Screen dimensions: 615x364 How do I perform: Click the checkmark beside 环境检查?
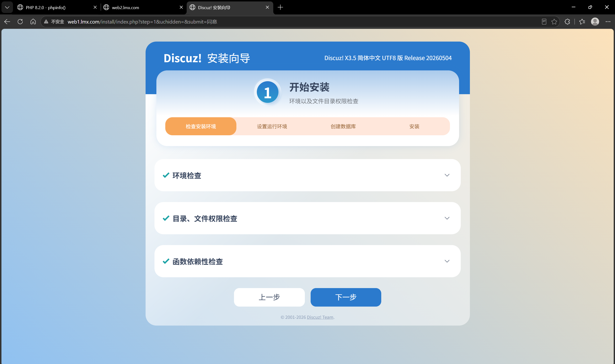click(166, 175)
